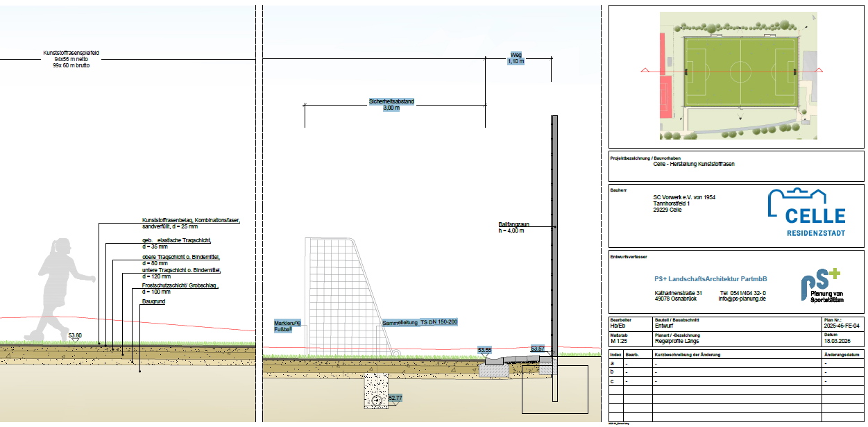The height and width of the screenshot is (427, 868).
Task: Select the Weg 1,10 m dimension label
Action: tap(516, 58)
